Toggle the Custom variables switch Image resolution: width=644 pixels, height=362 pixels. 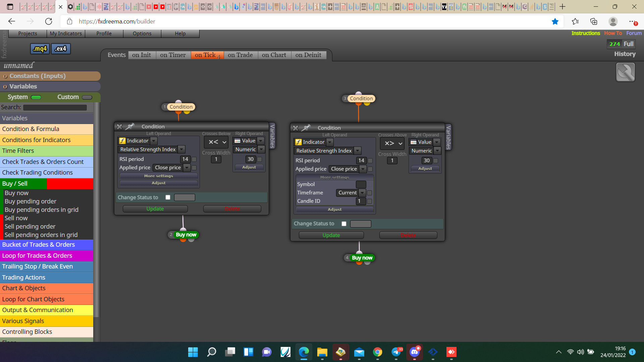point(87,98)
